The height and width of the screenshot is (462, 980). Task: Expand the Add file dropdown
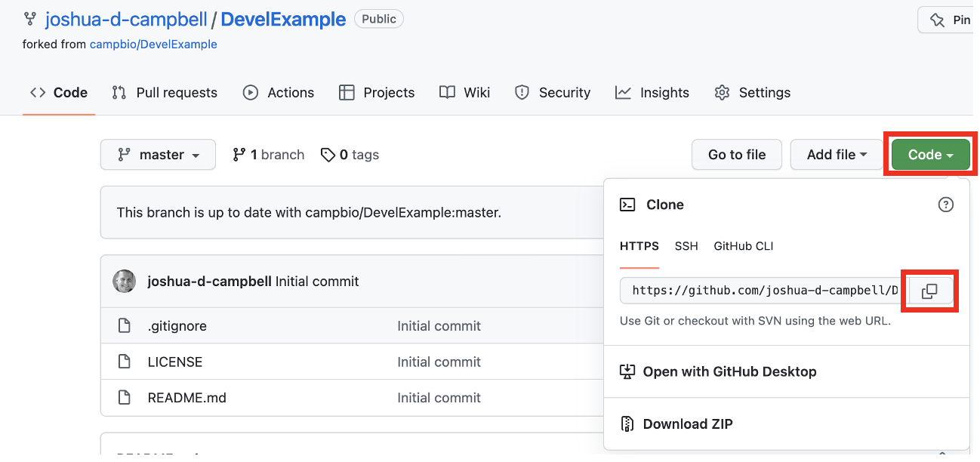pos(837,155)
